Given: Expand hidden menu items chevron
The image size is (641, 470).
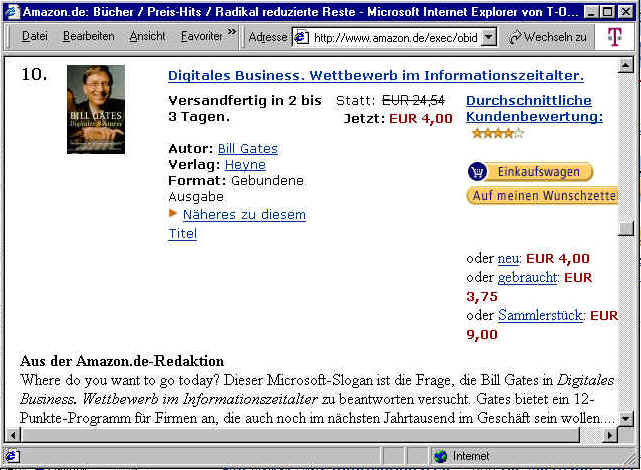Looking at the screenshot, I should tap(232, 32).
